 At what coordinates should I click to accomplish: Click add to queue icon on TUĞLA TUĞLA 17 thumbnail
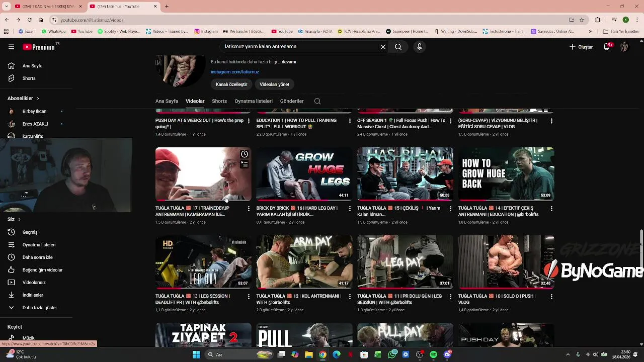tap(244, 164)
